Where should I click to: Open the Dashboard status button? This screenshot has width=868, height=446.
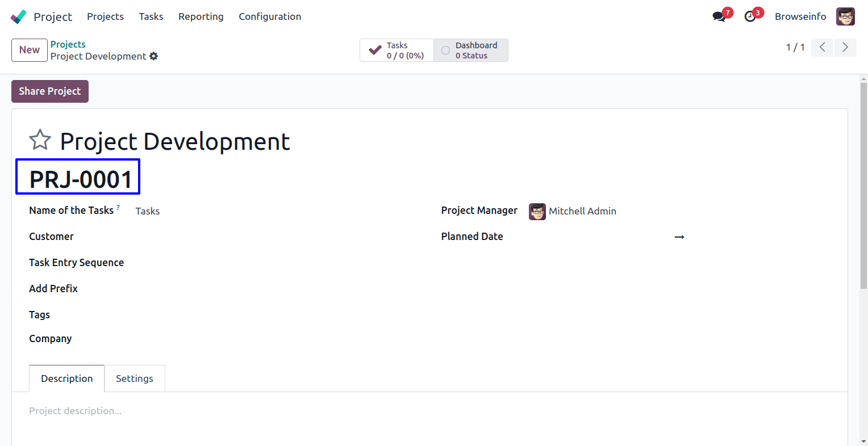pyautogui.click(x=470, y=50)
